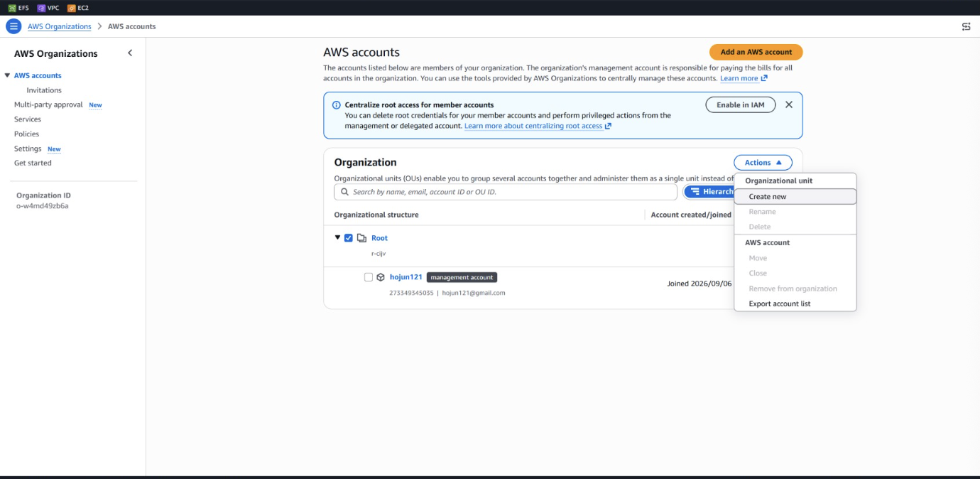Open the preferences icon at top right
980x479 pixels.
click(x=966, y=26)
